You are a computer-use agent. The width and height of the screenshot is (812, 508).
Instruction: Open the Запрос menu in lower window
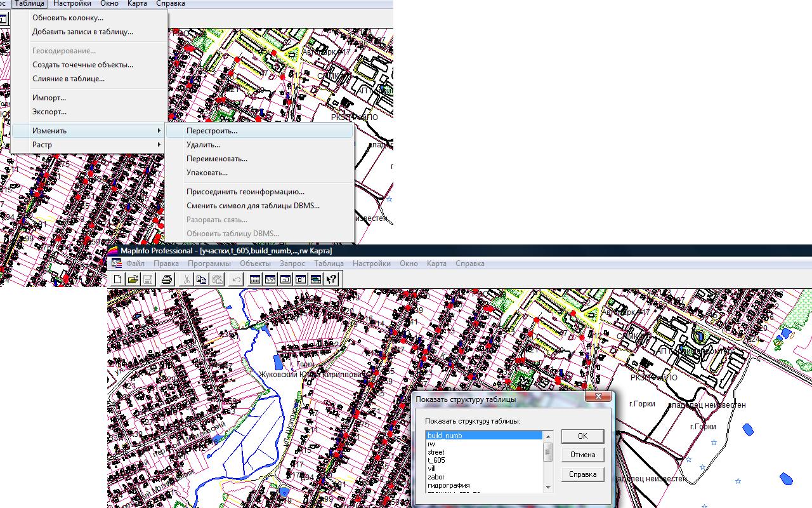pos(292,264)
